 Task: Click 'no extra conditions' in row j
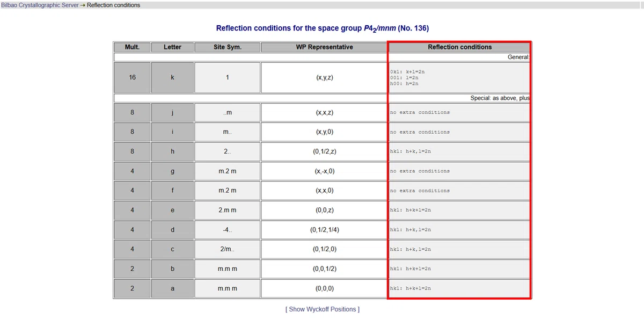pyautogui.click(x=420, y=113)
